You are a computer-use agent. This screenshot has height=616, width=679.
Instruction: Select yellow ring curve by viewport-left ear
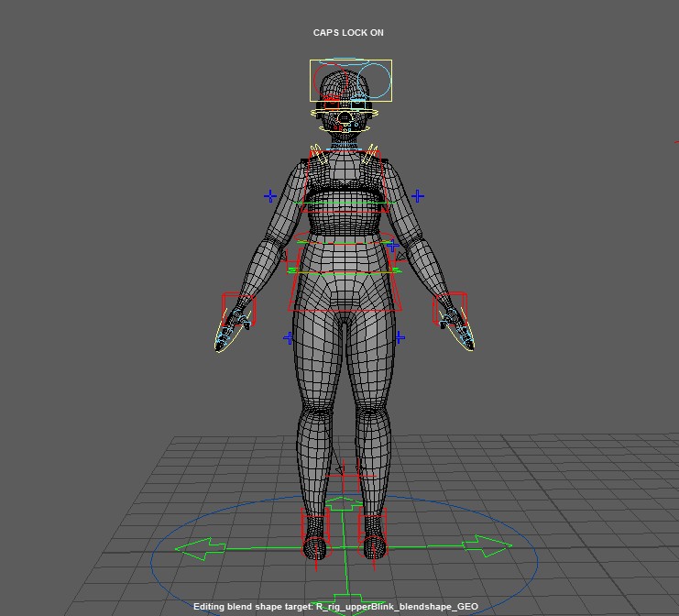[315, 114]
